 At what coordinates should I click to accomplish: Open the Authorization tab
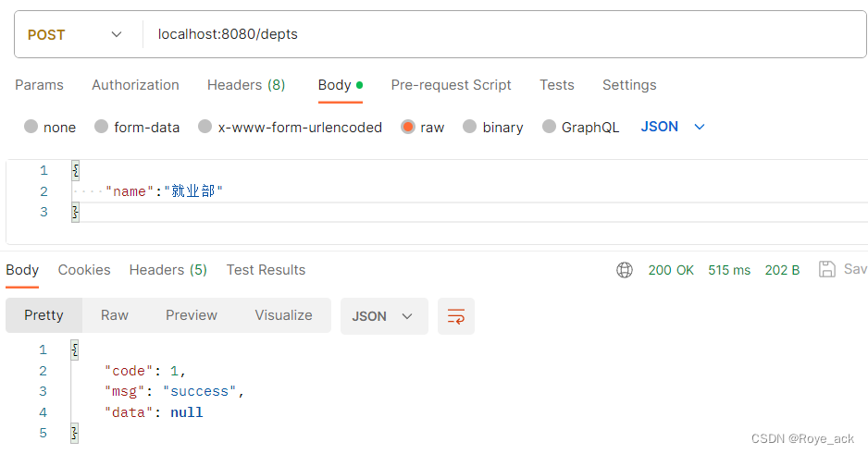point(136,85)
